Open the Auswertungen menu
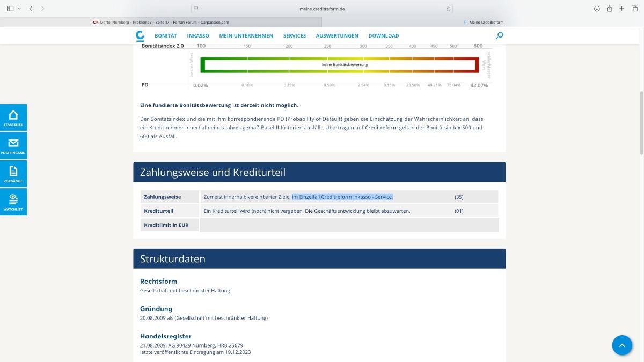644x362 pixels. (x=337, y=35)
